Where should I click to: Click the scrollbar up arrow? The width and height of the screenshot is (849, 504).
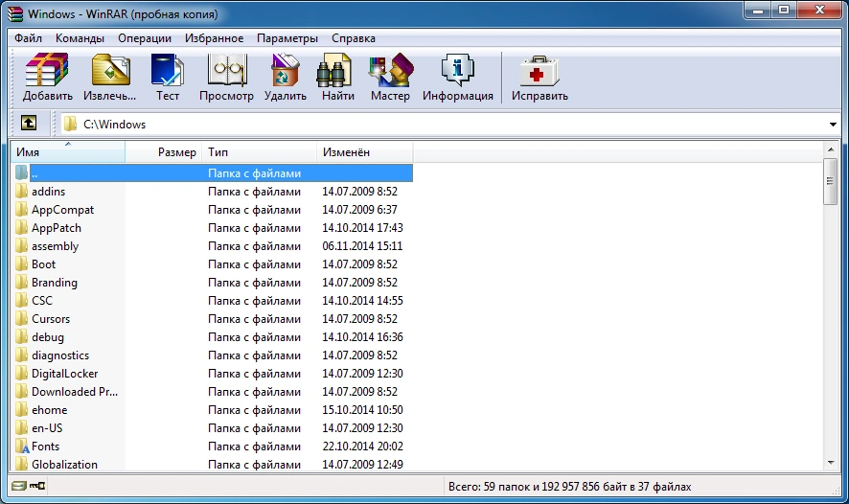pyautogui.click(x=831, y=149)
